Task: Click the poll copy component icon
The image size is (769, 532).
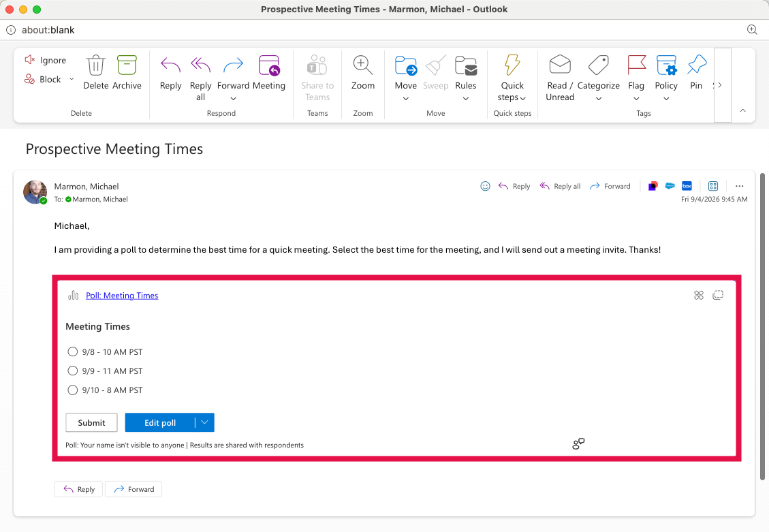Action: pyautogui.click(x=718, y=295)
